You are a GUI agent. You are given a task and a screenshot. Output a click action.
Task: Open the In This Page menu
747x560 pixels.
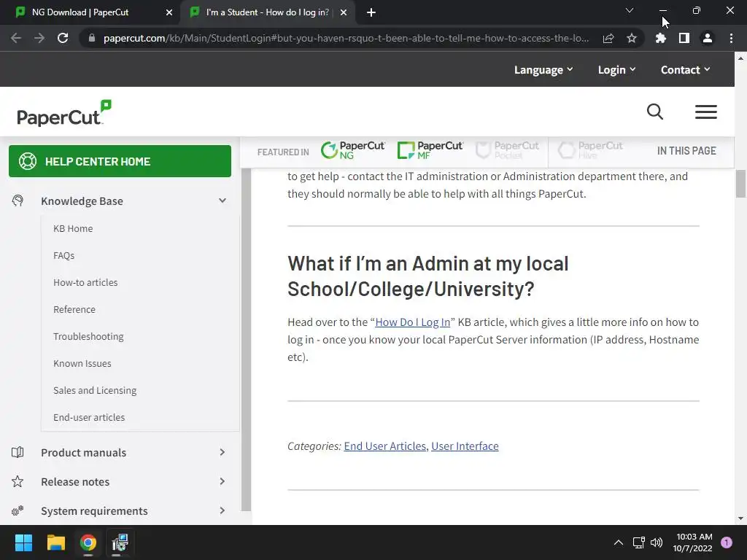[x=686, y=151]
